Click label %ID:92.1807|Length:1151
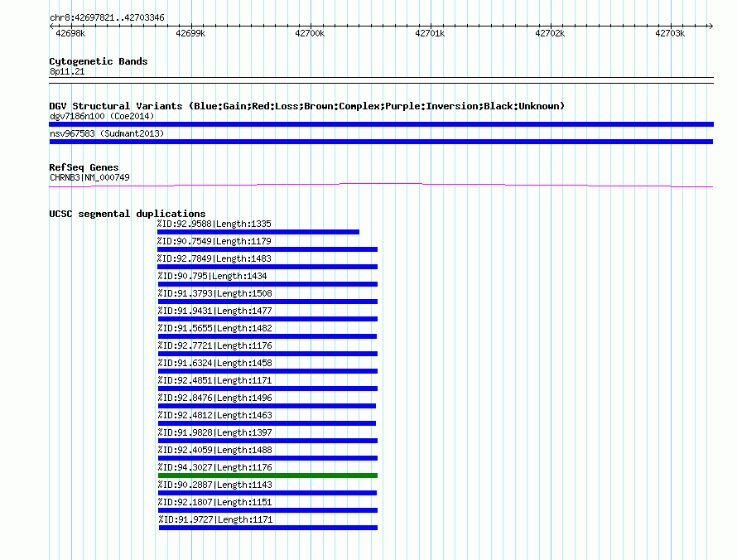 [x=214, y=502]
